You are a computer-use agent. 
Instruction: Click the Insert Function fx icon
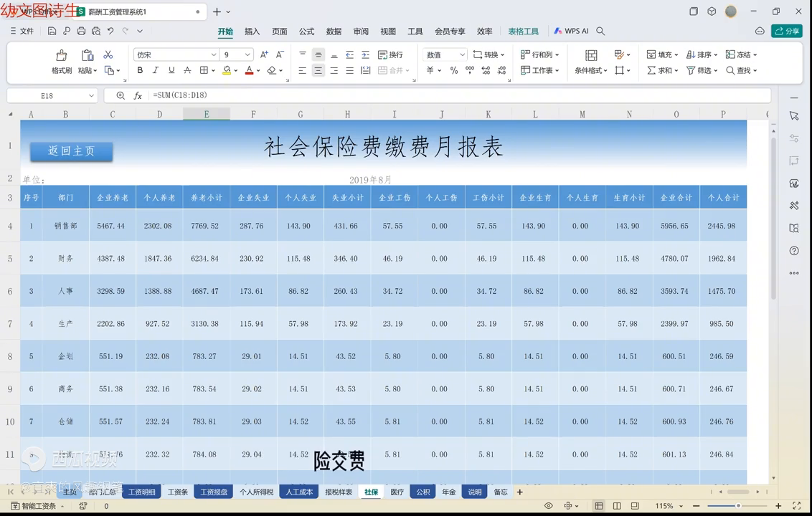point(138,95)
